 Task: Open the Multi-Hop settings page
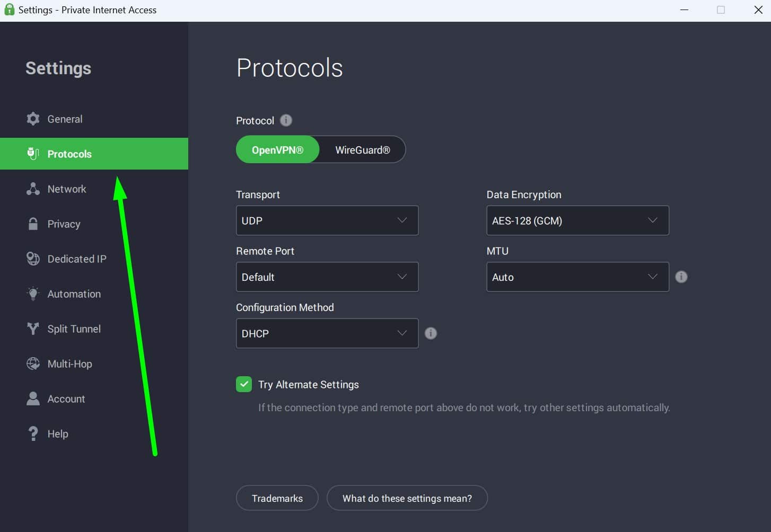(94, 363)
